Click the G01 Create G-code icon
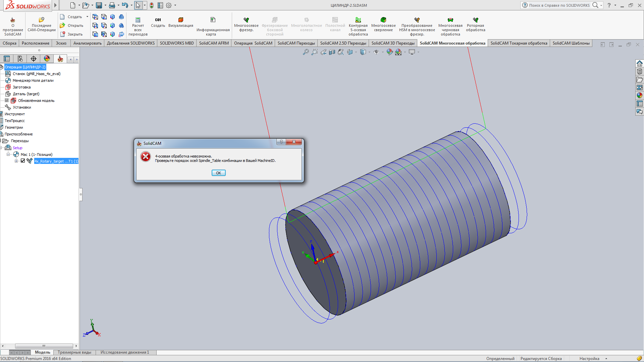 pyautogui.click(x=158, y=20)
